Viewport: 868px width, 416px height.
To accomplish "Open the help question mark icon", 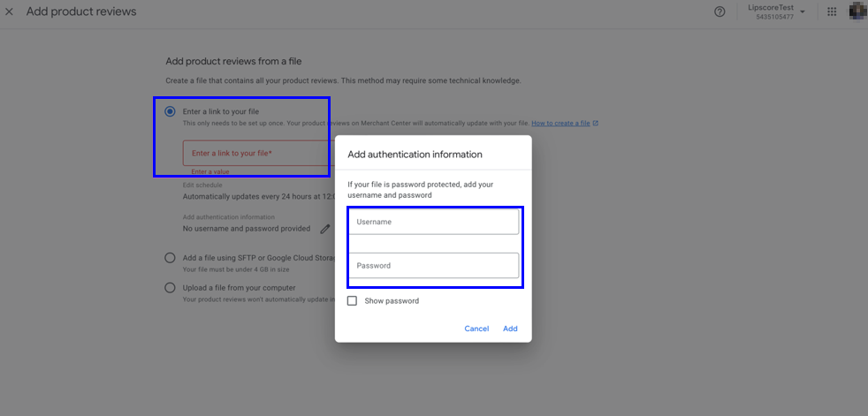I will [x=720, y=11].
